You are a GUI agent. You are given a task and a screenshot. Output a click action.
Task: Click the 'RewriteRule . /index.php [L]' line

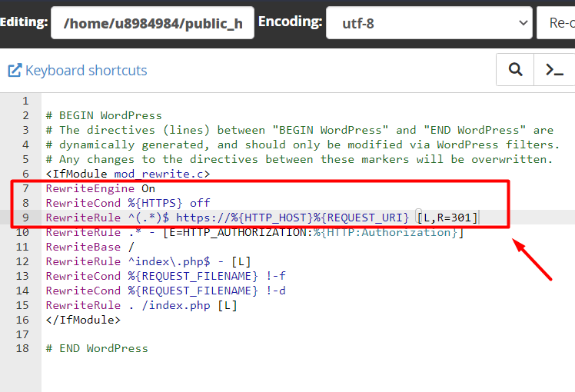click(141, 305)
